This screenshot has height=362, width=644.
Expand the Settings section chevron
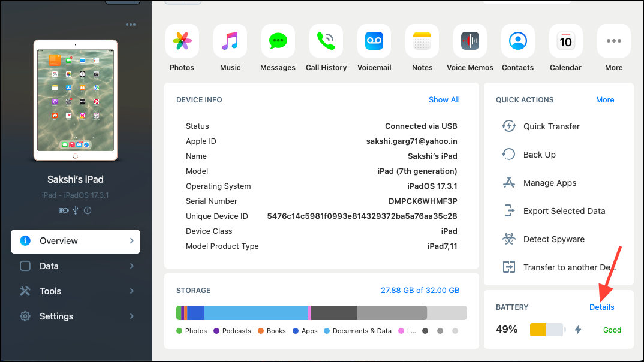(131, 316)
